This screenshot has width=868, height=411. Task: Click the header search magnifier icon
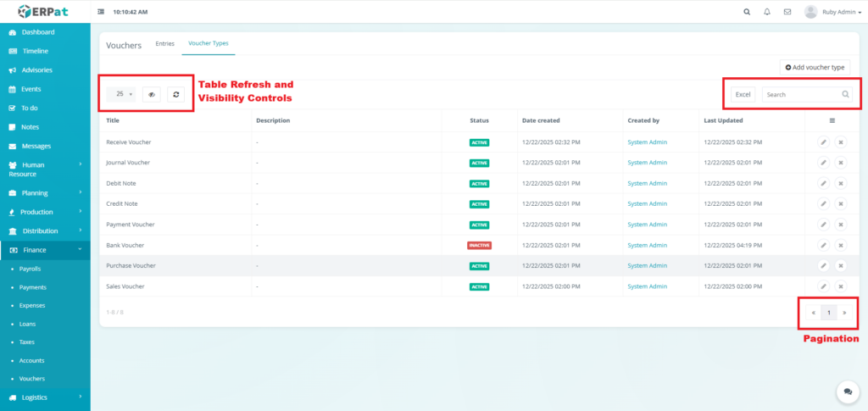click(x=747, y=12)
